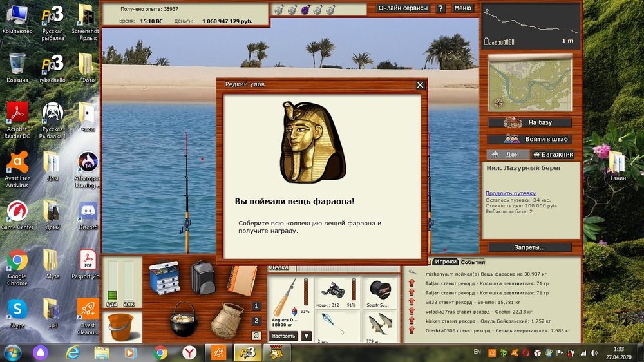Click the orange bait bucket
This screenshot has height=362, width=644.
(x=120, y=326)
